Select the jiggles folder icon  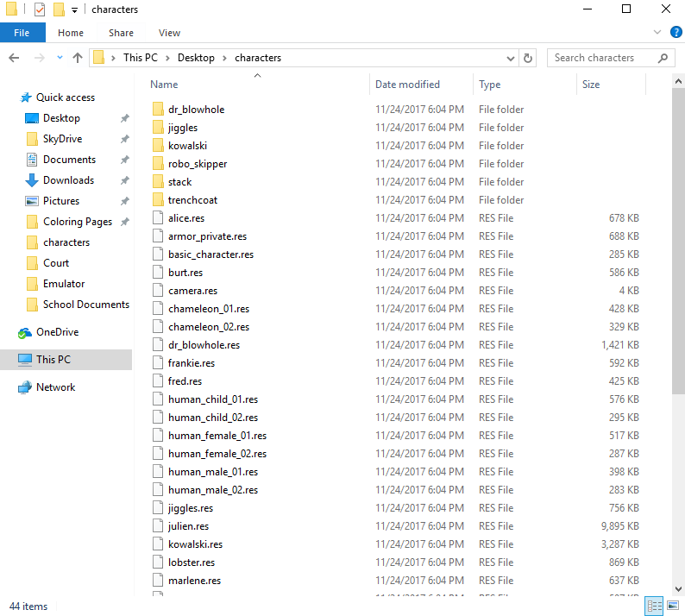point(158,128)
